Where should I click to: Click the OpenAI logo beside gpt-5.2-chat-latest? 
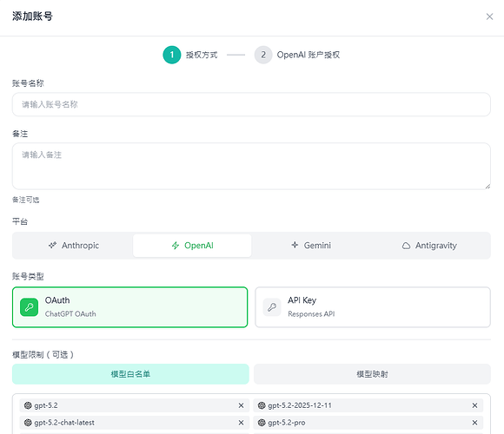(x=28, y=423)
